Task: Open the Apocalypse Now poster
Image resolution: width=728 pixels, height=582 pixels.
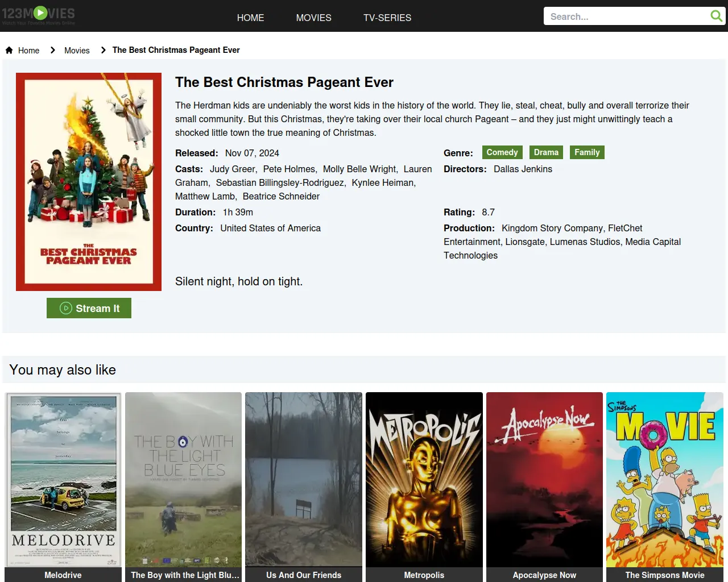Action: pos(544,480)
